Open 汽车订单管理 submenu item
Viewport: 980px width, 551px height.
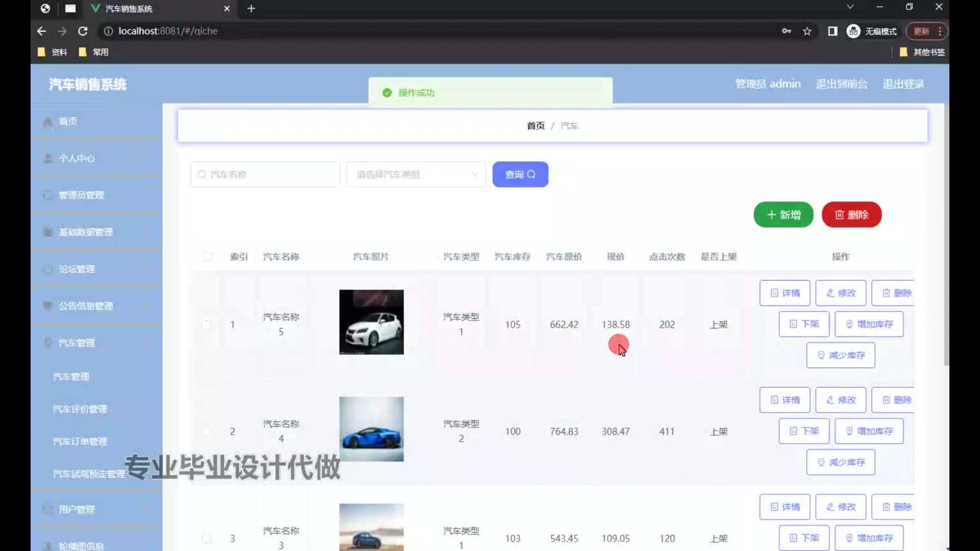(x=80, y=441)
